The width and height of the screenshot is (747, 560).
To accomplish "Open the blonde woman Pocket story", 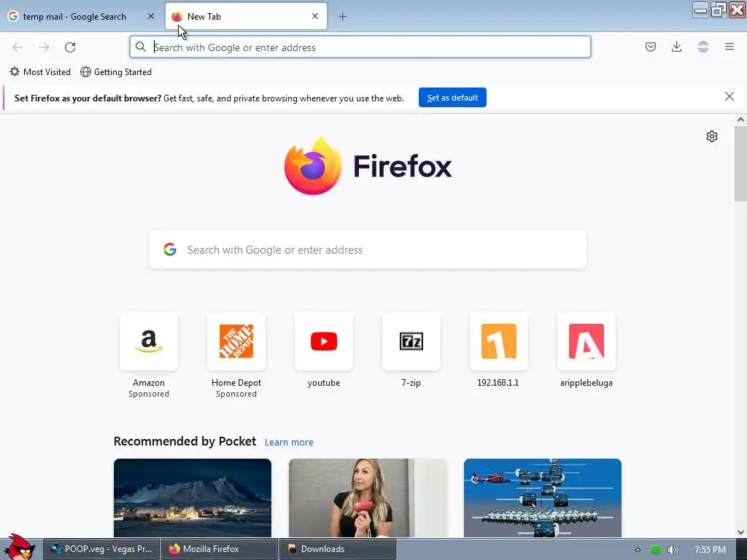I will point(368,498).
